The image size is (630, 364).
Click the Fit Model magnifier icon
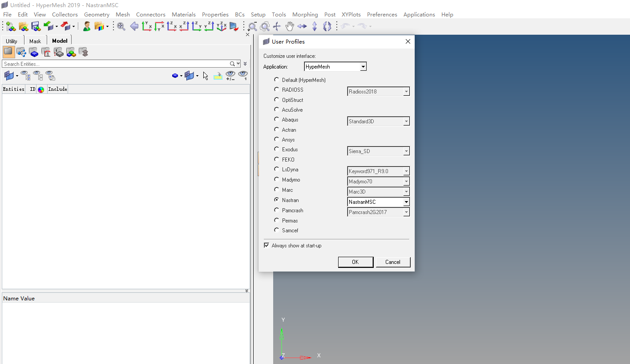tap(121, 27)
